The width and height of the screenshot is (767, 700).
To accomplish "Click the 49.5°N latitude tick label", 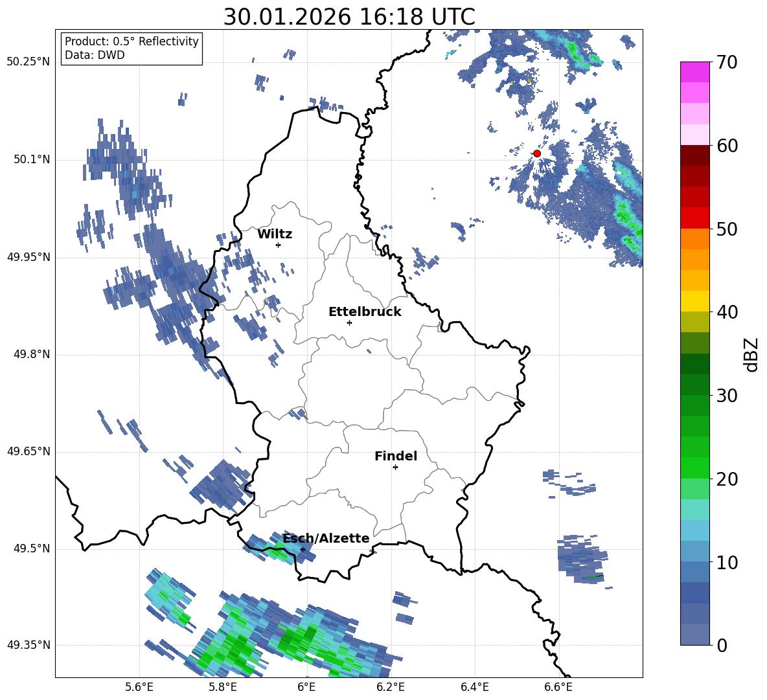I will pos(32,548).
